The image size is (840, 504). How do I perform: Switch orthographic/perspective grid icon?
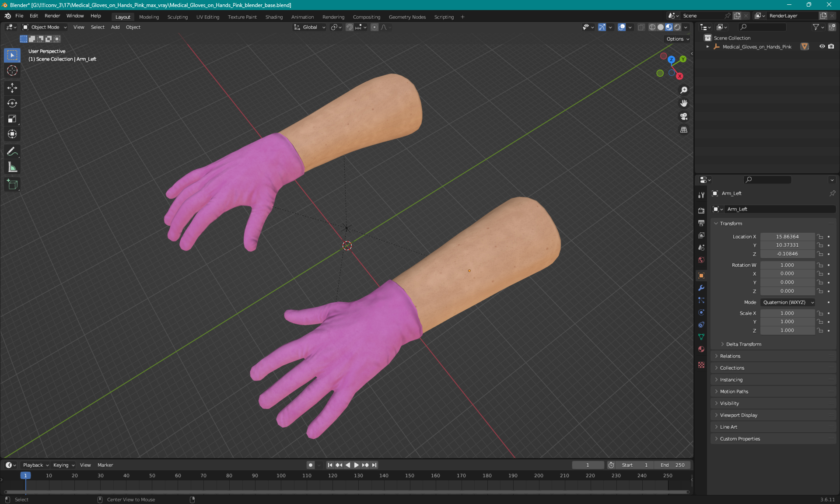[x=683, y=129]
